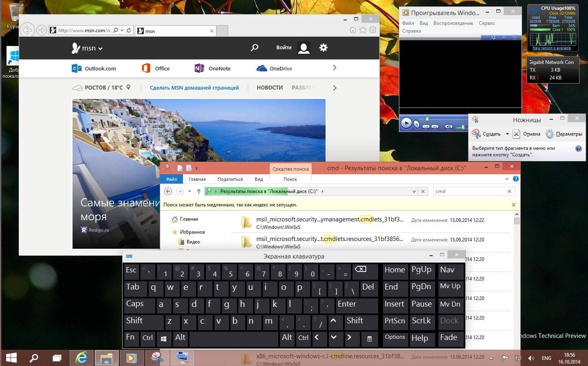
Task: Expand more MSN categories arrow after РАЗВЛЕЧЕНИЯ
Action: 335,88
